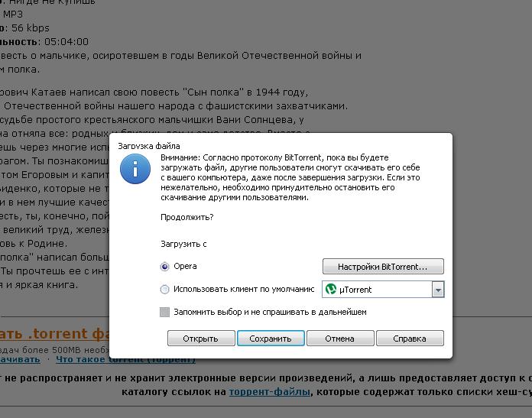The image size is (532, 418).
Task: Click the 'Открыть' button
Action: point(201,339)
